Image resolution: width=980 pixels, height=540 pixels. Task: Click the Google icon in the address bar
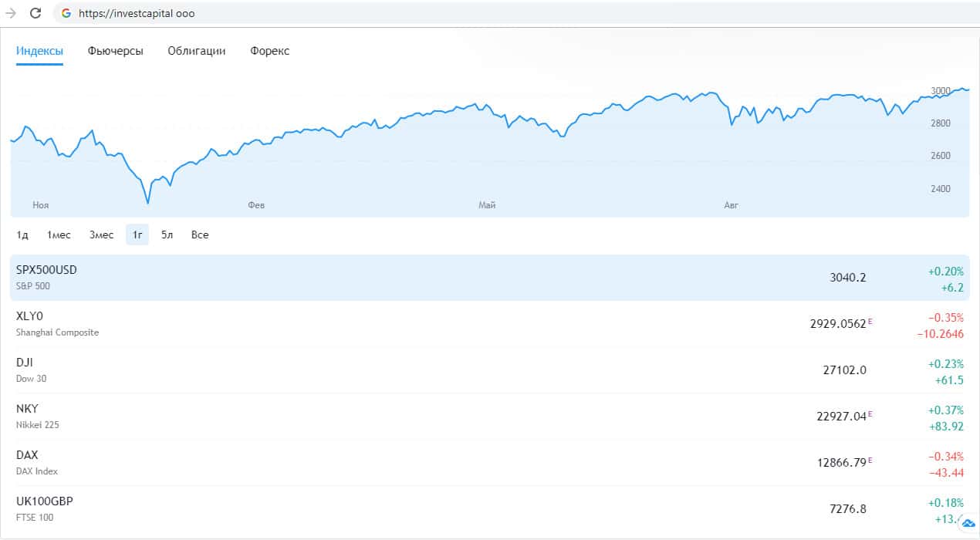(66, 13)
